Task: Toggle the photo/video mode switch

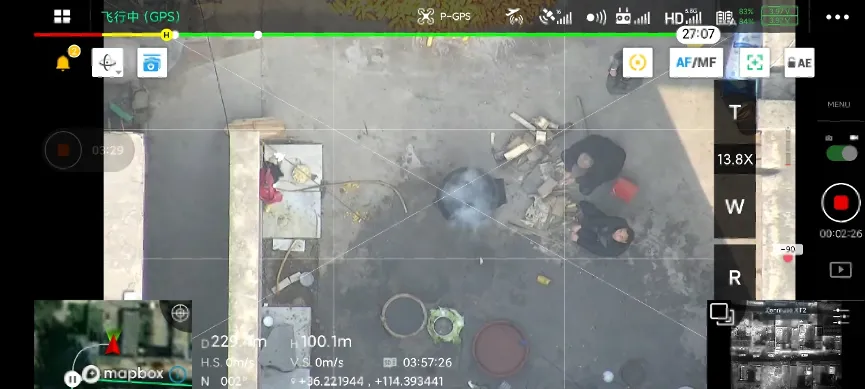Action: pos(841,153)
